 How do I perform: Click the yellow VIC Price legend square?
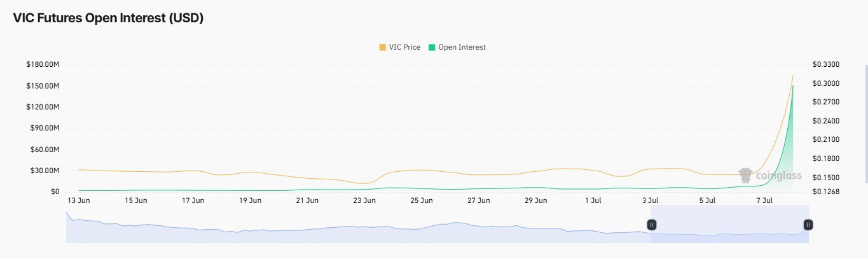click(382, 47)
